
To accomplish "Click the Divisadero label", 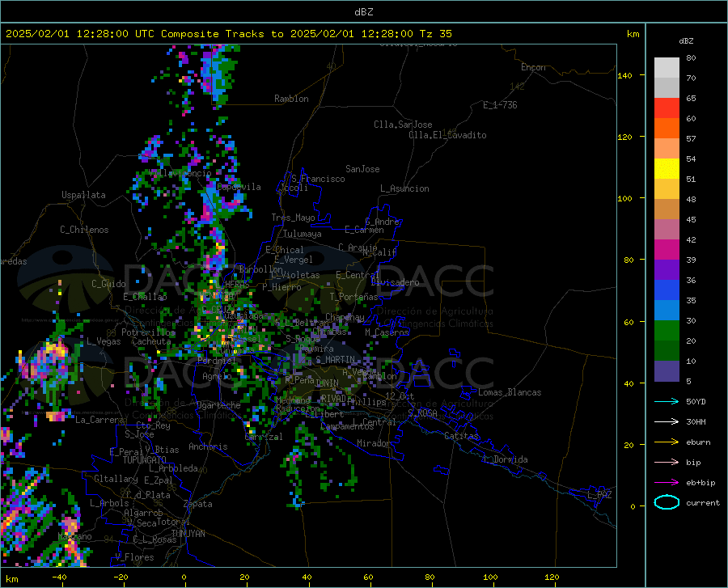I will [395, 282].
